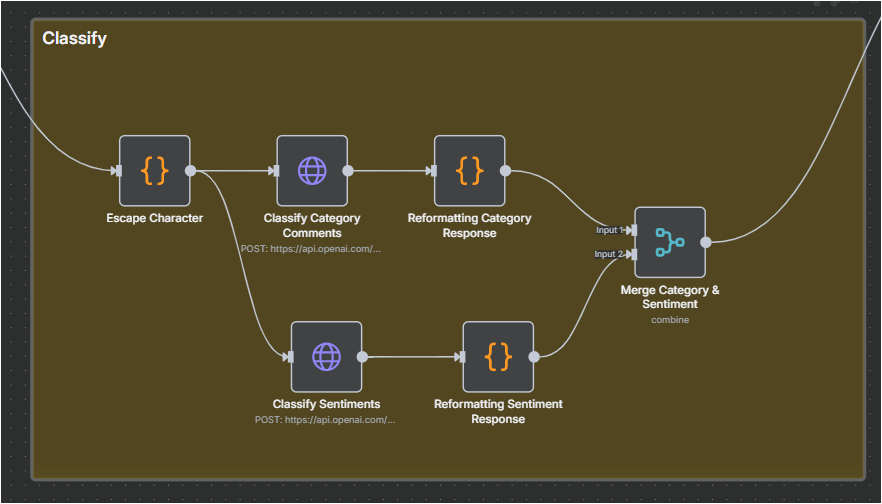This screenshot has width=882, height=504.
Task: Click the Reformatting Category Response output connector
Action: pos(506,170)
